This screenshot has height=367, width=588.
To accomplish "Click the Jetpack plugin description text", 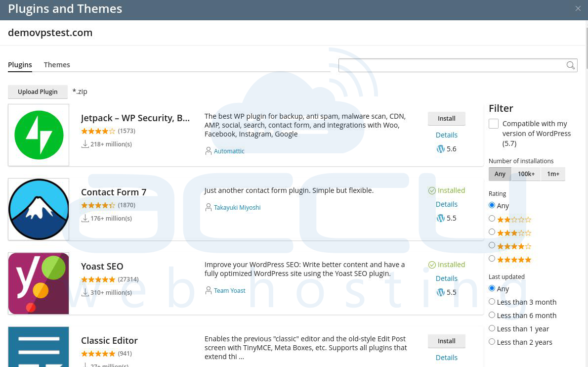I will [x=305, y=125].
